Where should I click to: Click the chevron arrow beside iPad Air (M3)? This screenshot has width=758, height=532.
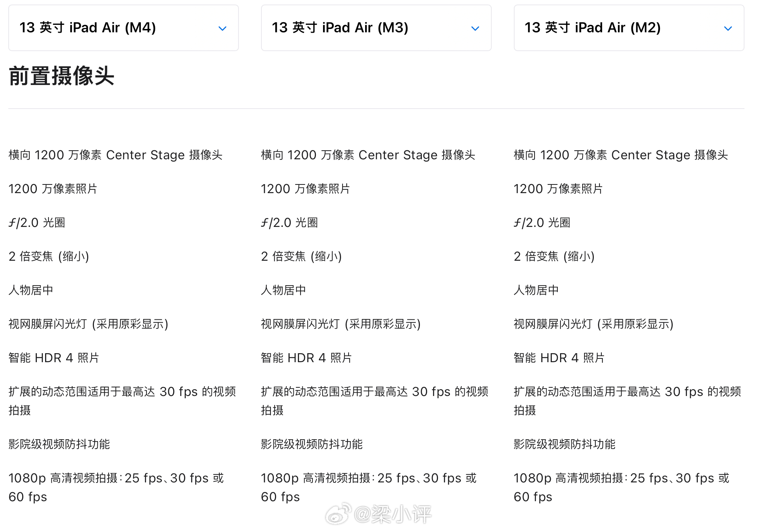475,29
